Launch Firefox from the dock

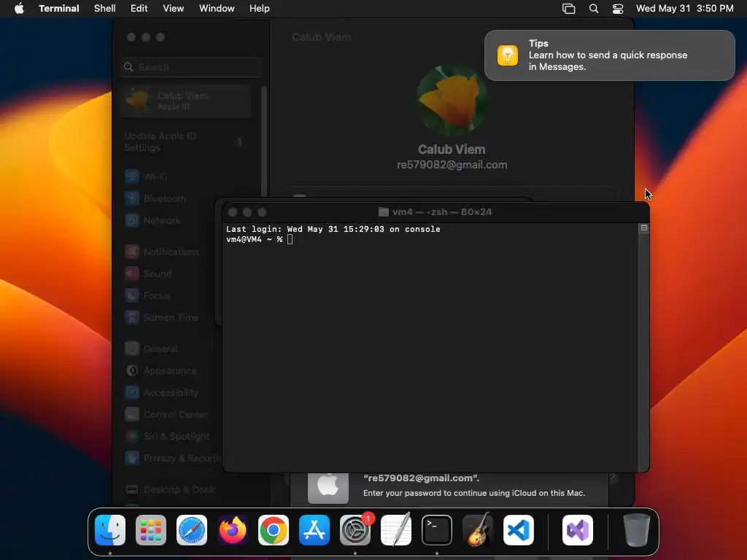click(233, 530)
